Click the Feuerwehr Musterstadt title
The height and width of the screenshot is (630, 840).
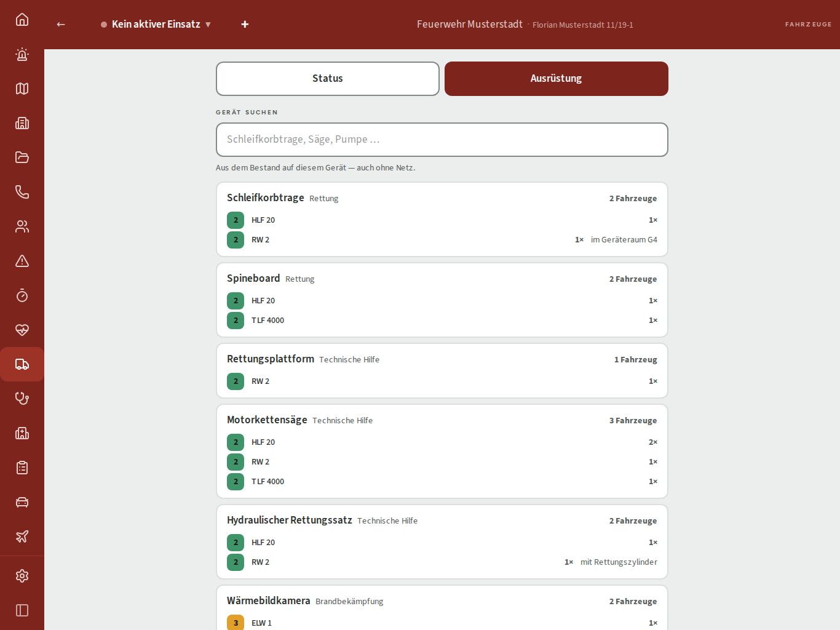[x=470, y=24]
